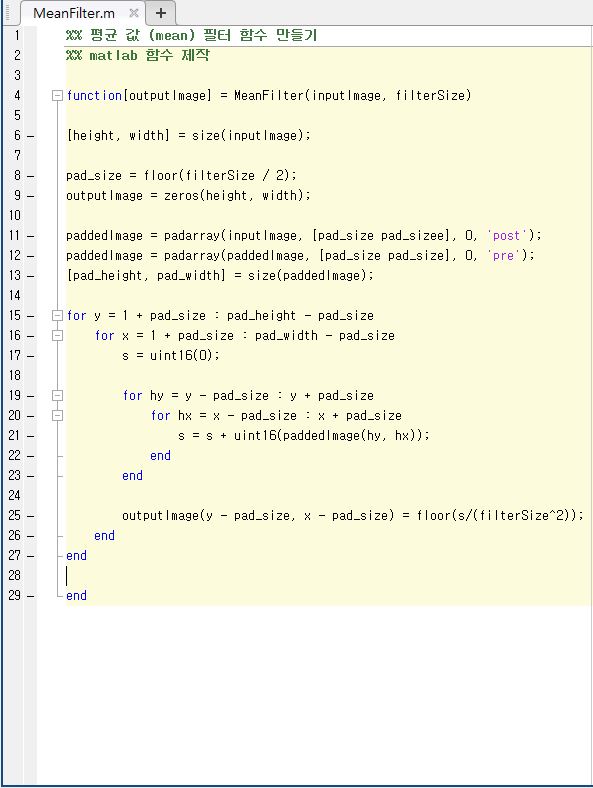Click the '[height, width]' assignment on line 6
This screenshot has width=593, height=788.
pyautogui.click(x=118, y=136)
